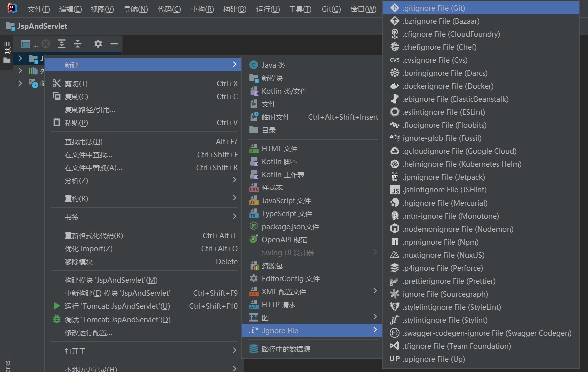Click the HTTP 请求 API icon
The width and height of the screenshot is (588, 372).
254,304
